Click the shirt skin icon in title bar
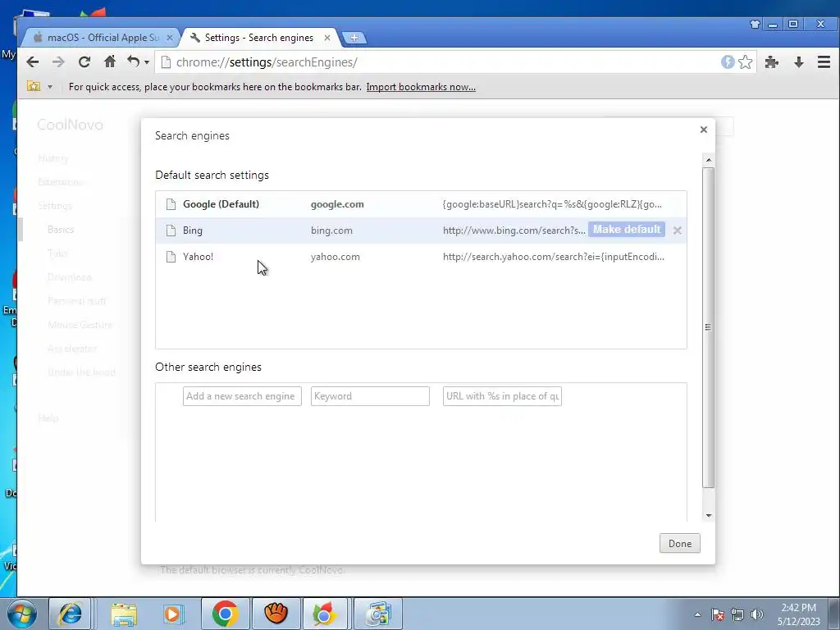 click(x=756, y=24)
